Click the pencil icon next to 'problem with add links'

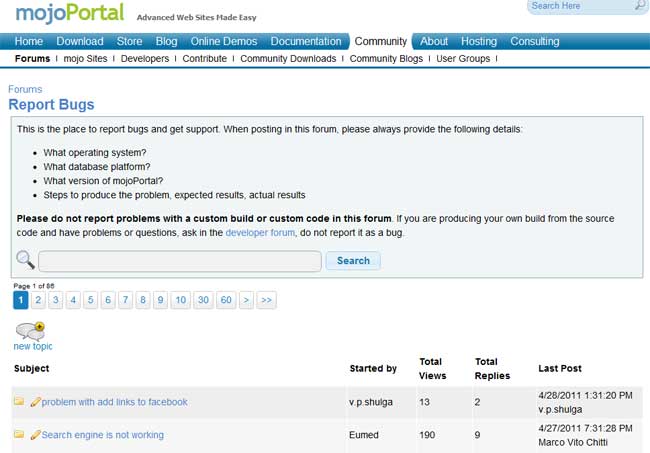pos(36,402)
